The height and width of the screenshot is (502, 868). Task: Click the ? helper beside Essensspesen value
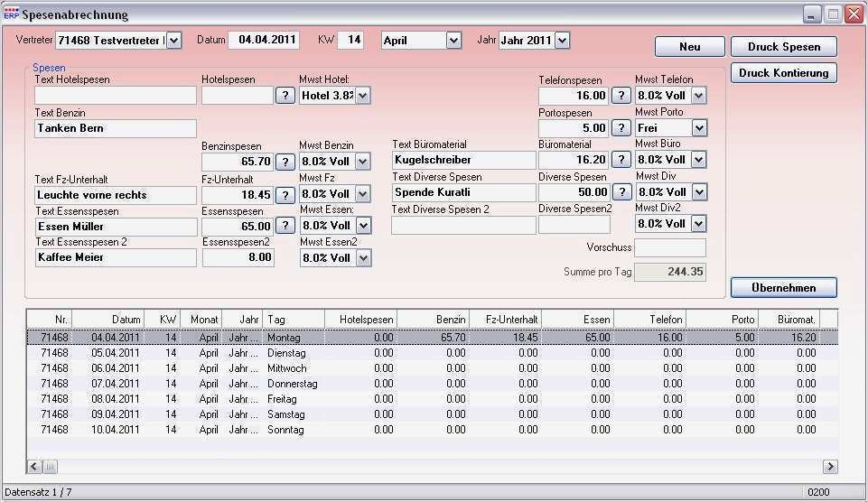(x=285, y=226)
